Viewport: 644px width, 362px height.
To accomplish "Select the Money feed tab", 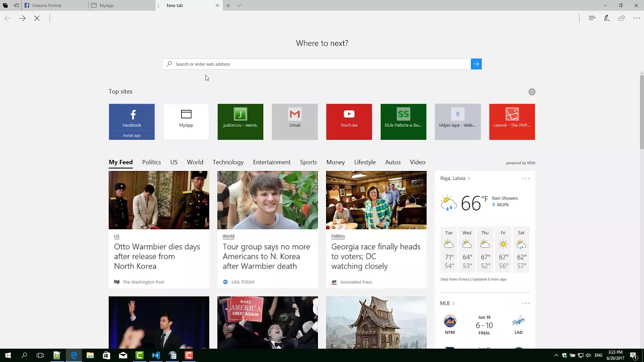I will tap(336, 162).
